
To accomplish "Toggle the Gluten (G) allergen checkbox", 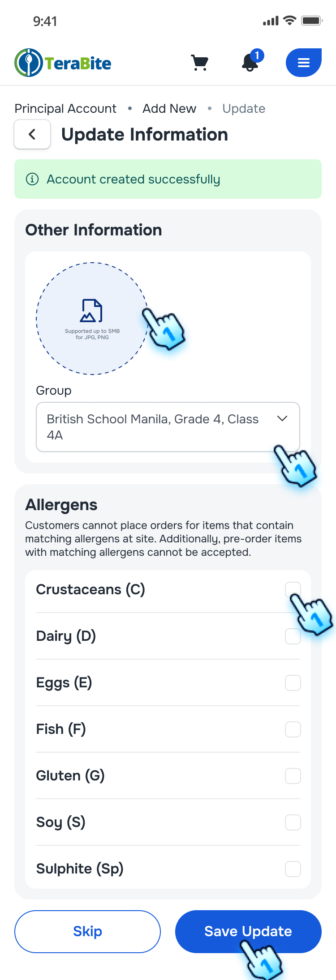I will click(x=293, y=775).
